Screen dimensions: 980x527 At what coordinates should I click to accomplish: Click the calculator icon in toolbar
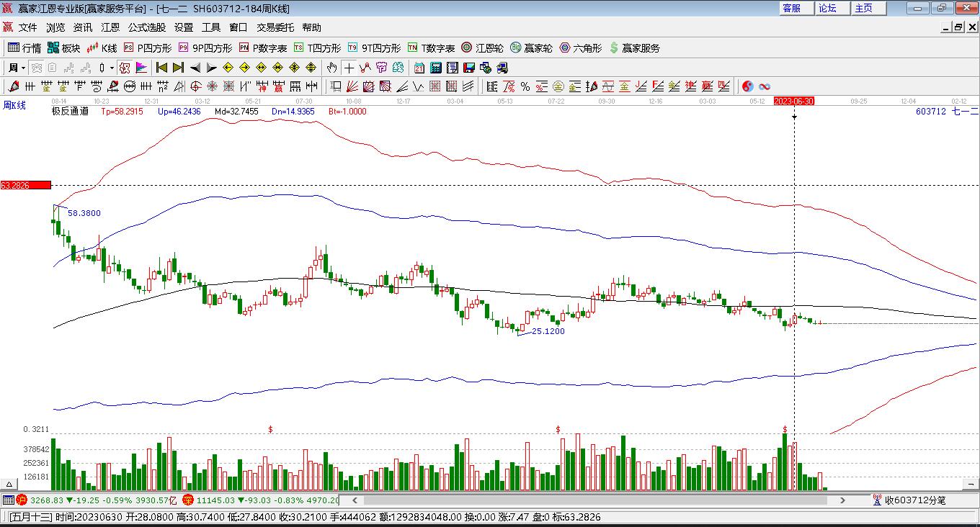pyautogui.click(x=435, y=68)
